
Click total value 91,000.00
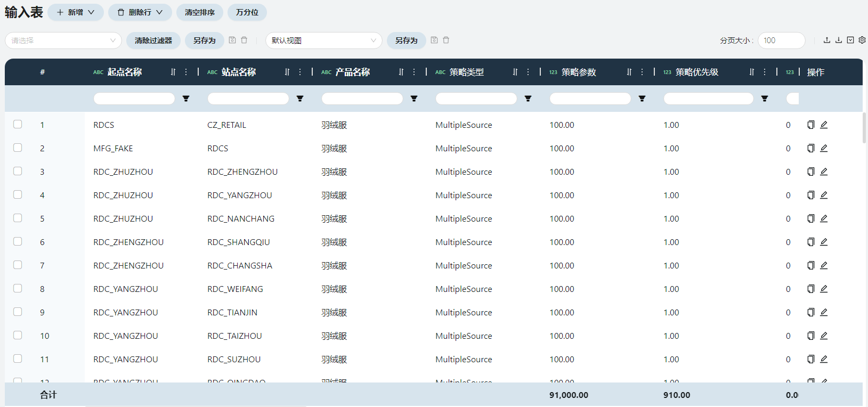click(569, 395)
